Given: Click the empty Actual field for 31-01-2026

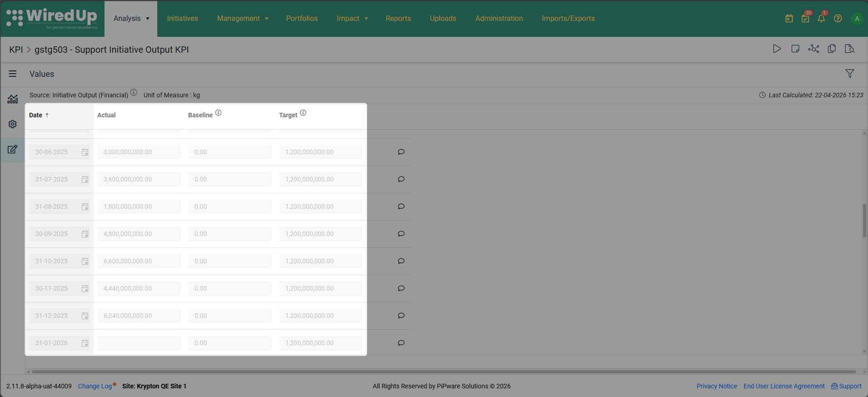Looking at the screenshot, I should pos(139,343).
